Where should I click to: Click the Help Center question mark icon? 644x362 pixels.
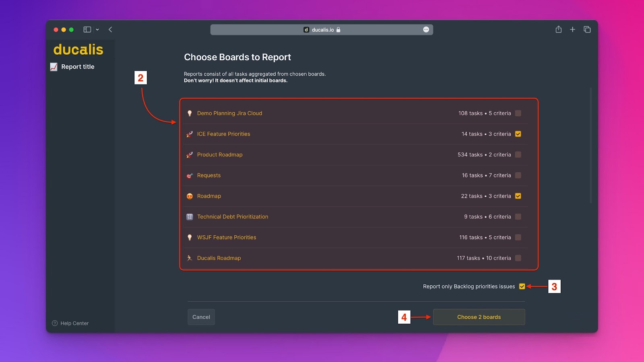click(x=55, y=323)
